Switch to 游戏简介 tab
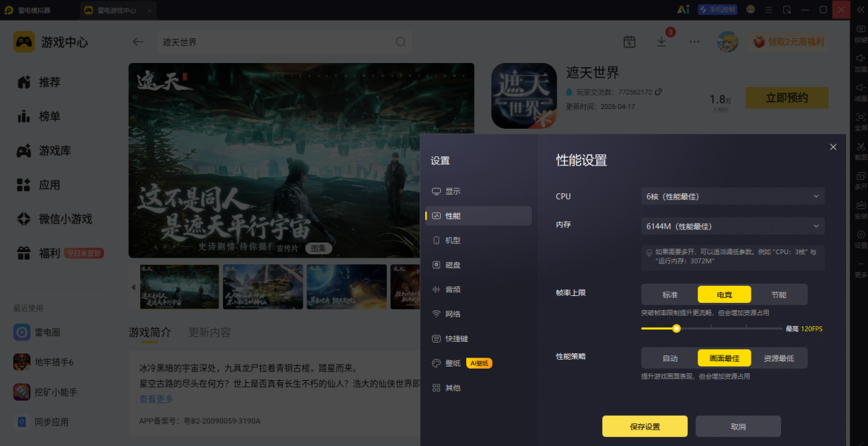 (150, 332)
